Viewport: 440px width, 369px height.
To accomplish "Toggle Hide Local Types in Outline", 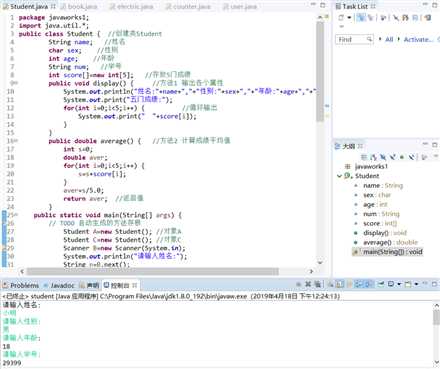I will (412, 156).
